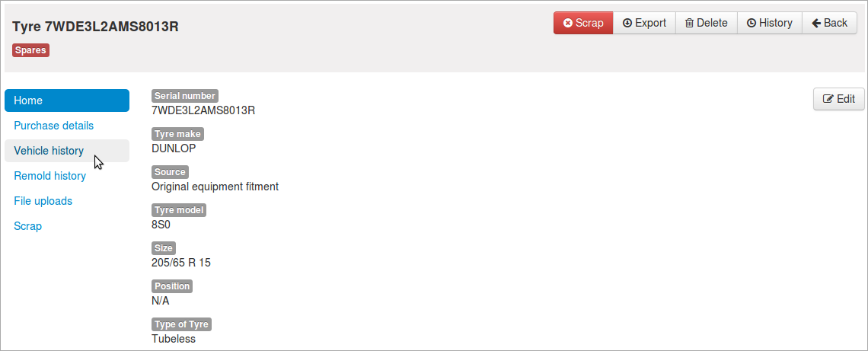The width and height of the screenshot is (868, 351).
Task: Click the tyre size value 205/65 R 15
Action: click(181, 263)
